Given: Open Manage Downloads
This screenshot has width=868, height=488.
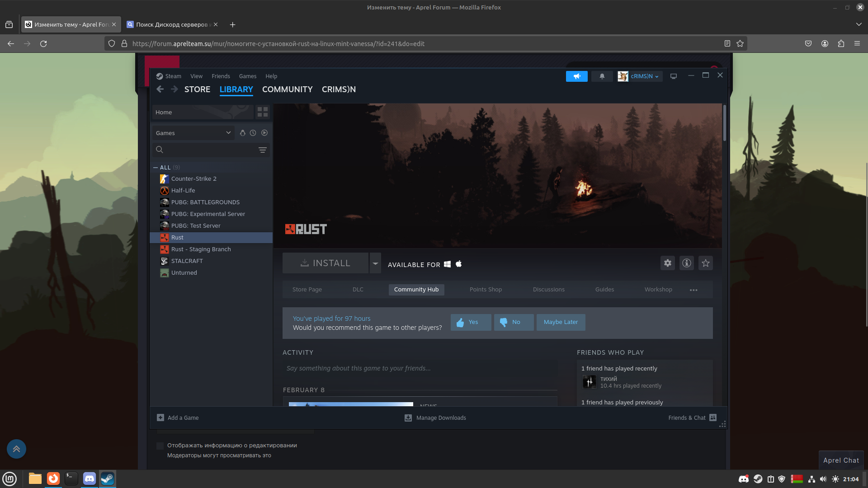Looking at the screenshot, I should pos(435,418).
